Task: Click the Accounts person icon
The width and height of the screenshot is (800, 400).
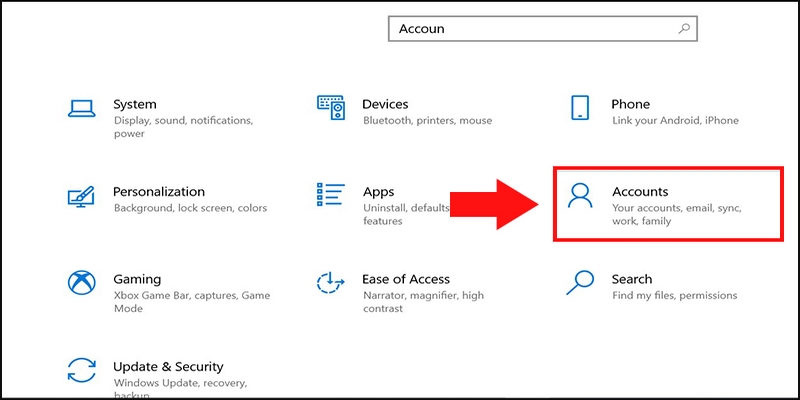Action: click(x=580, y=196)
